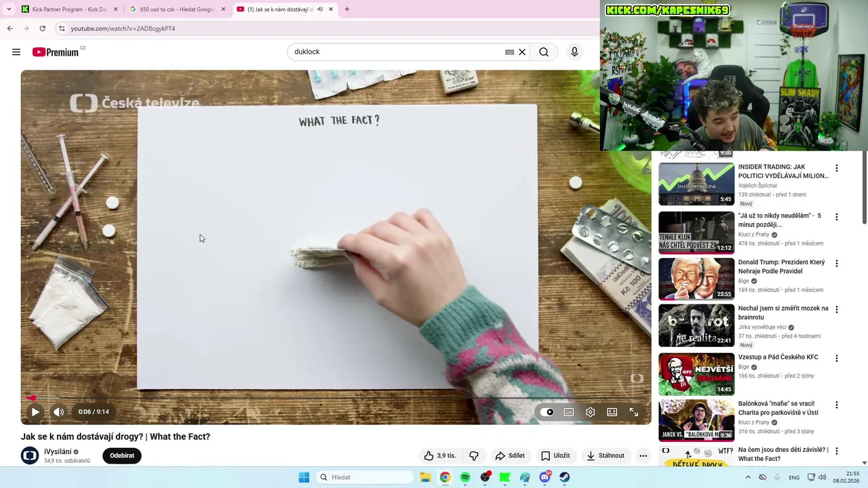
Task: Open the INSIDER TRADING video thumbnail
Action: (x=696, y=184)
